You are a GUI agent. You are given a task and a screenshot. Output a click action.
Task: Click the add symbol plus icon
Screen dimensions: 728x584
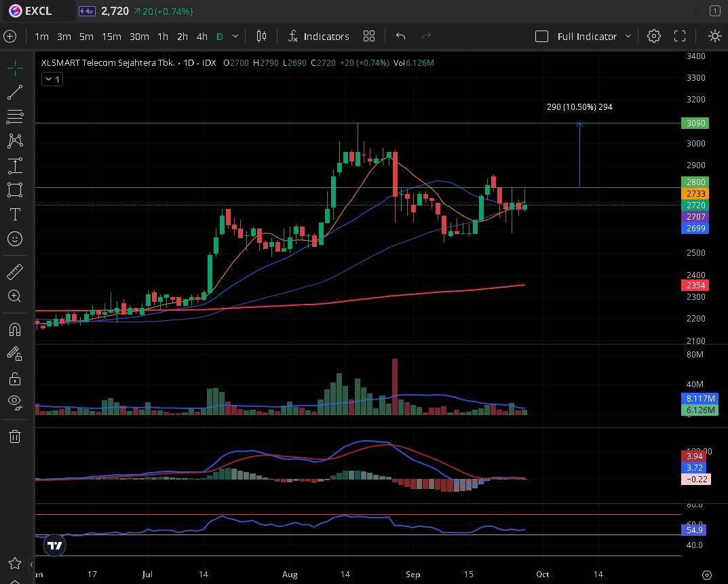point(9,36)
